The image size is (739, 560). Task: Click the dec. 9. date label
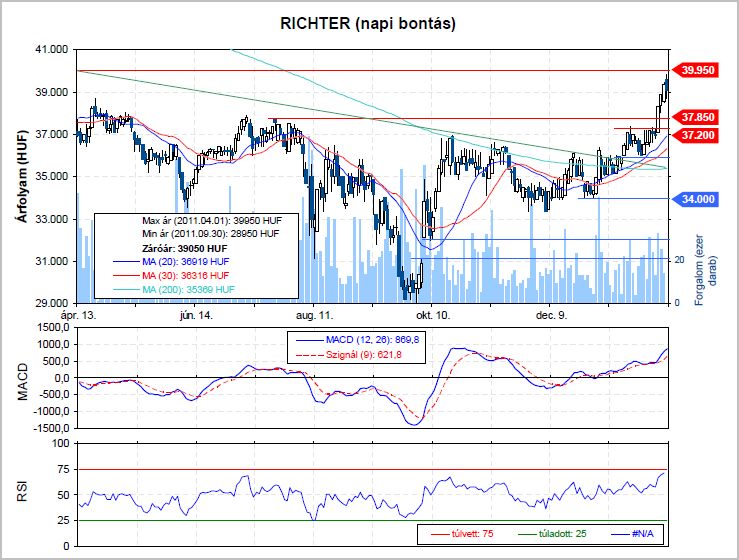551,315
